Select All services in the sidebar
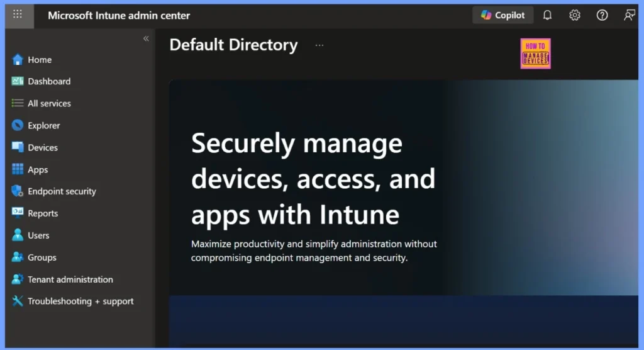Viewport: 644px width, 350px height. [x=49, y=103]
